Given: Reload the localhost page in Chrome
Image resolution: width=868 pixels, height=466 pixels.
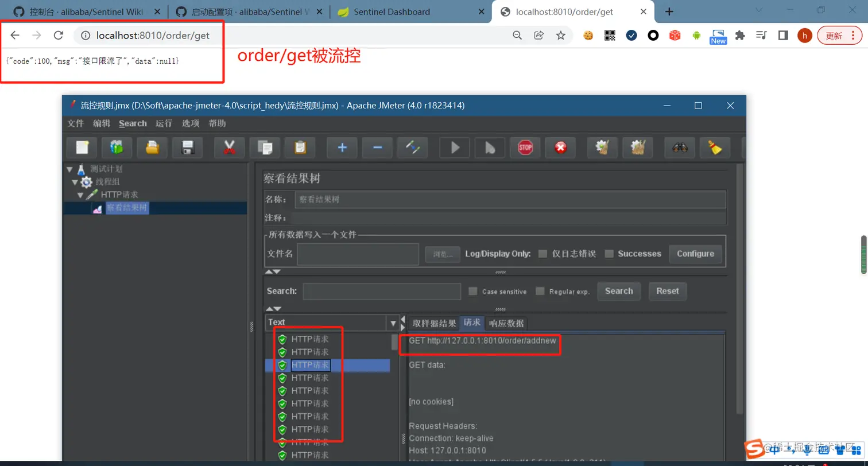Looking at the screenshot, I should [x=58, y=36].
